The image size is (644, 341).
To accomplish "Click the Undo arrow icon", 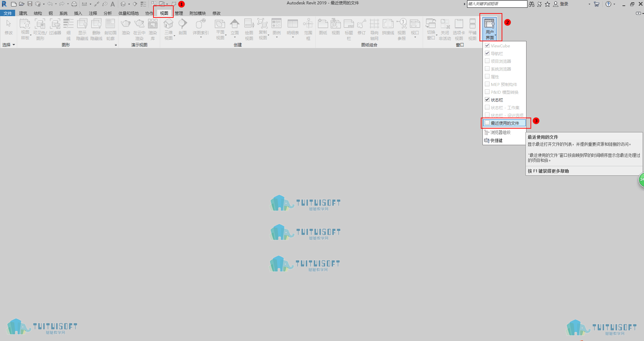I will (50, 4).
